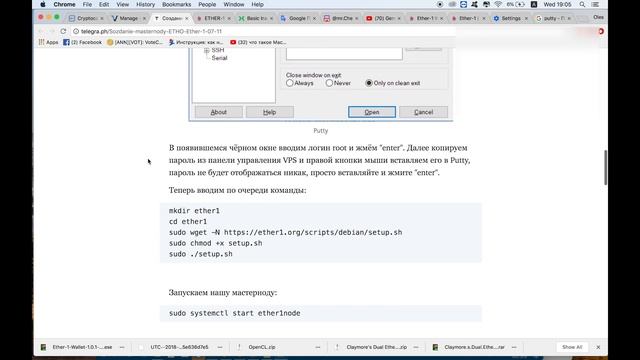This screenshot has height=360, width=640.
Task: Open options menu for Claymore rar download
Action: tap(514, 347)
